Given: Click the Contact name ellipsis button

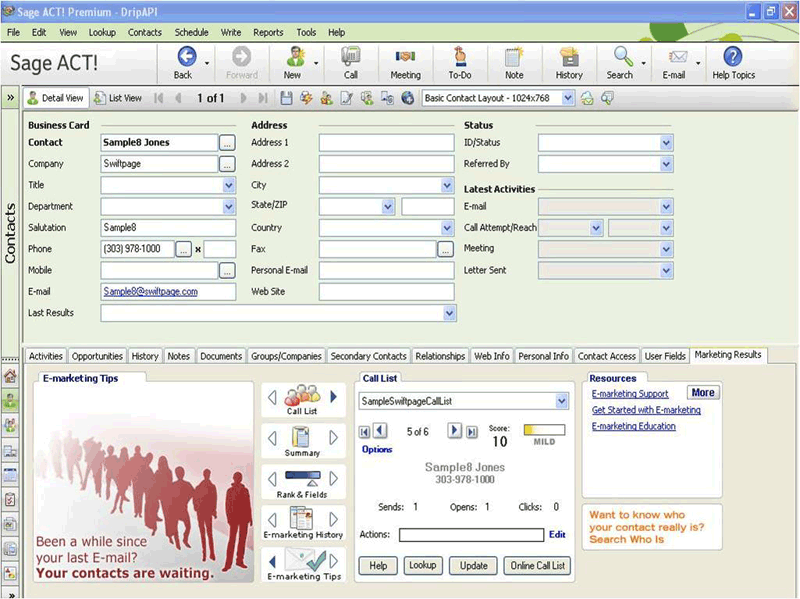Looking at the screenshot, I should [x=227, y=143].
